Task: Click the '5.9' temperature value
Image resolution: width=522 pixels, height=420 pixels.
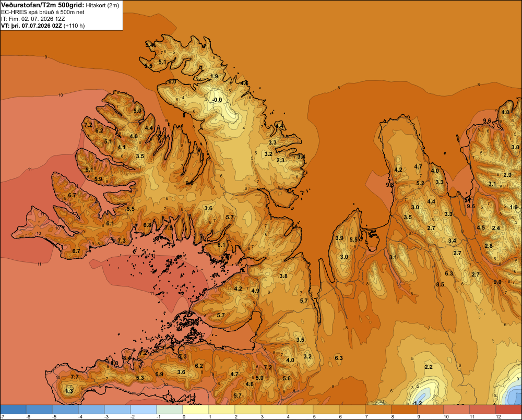Action: [98, 179]
